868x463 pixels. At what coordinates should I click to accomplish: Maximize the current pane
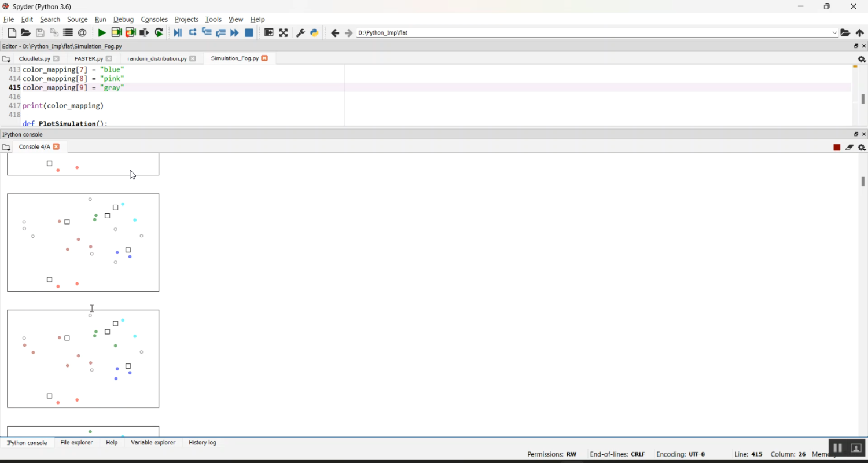pyautogui.click(x=269, y=33)
